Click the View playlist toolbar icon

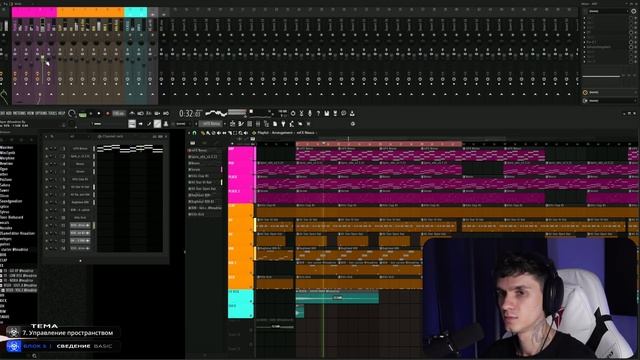tap(233, 124)
